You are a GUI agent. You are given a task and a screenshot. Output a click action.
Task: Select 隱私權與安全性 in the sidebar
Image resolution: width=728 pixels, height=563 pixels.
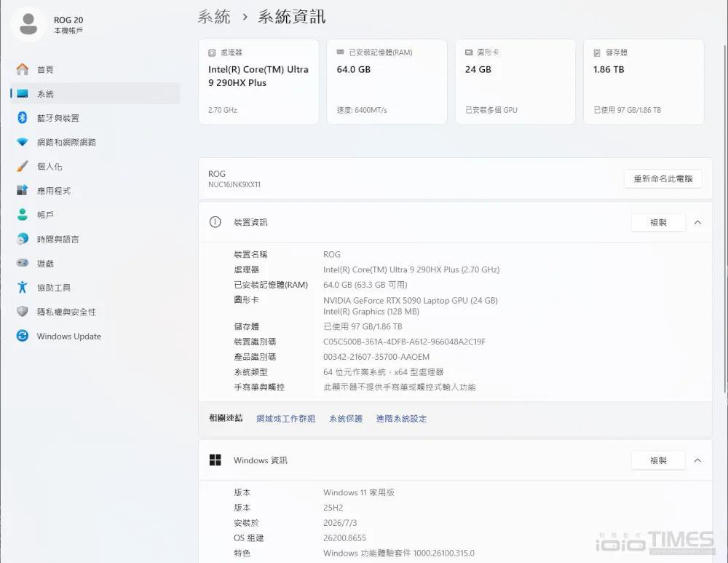click(x=95, y=312)
